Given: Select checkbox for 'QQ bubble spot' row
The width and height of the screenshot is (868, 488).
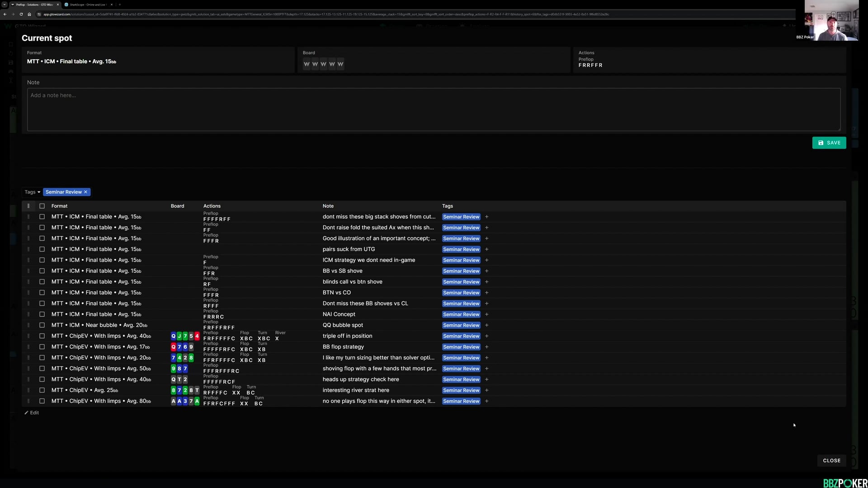Looking at the screenshot, I should click(x=42, y=325).
